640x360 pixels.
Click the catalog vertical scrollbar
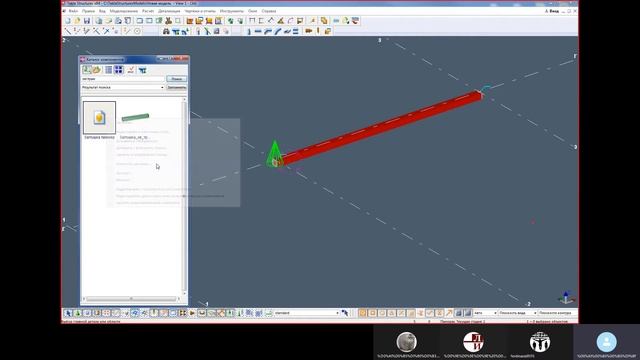click(184, 196)
